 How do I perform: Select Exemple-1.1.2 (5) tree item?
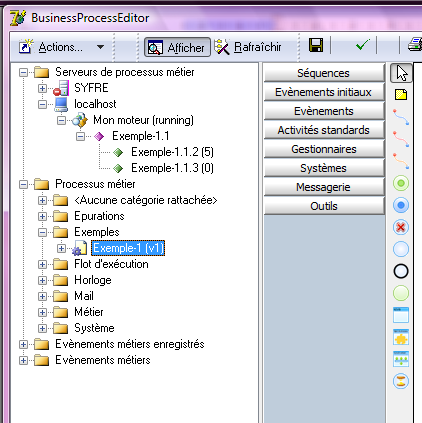pyautogui.click(x=172, y=152)
